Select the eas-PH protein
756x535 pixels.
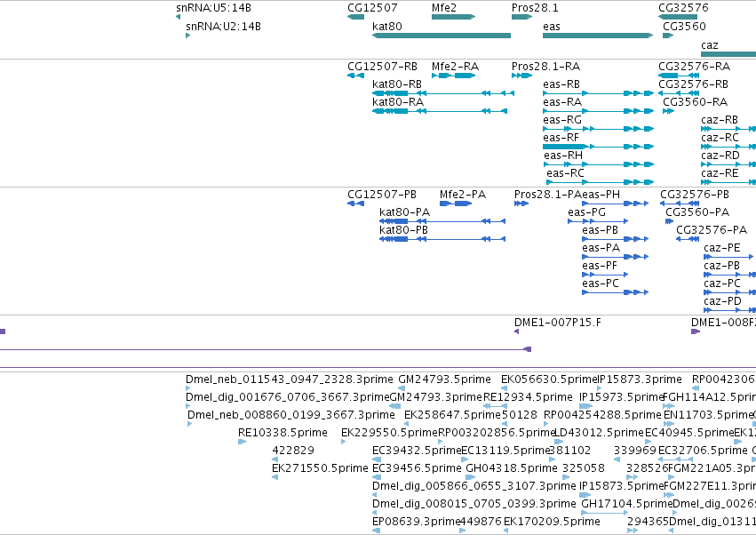click(x=616, y=204)
